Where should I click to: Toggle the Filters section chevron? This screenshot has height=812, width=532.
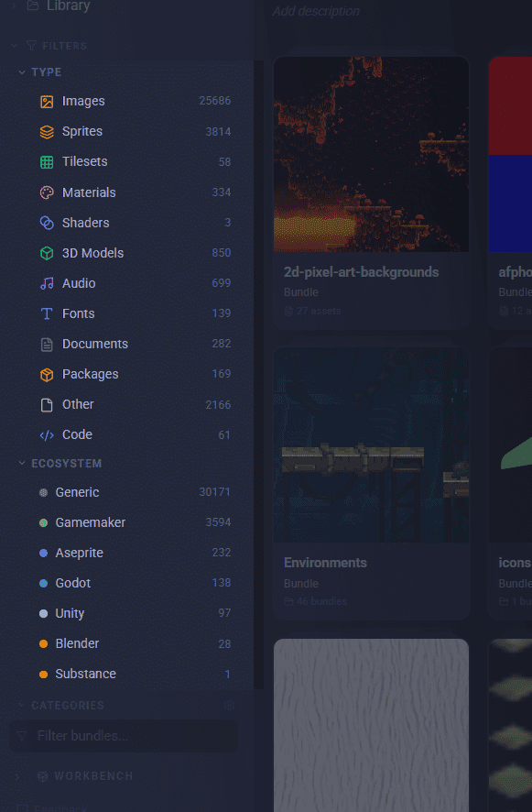(15, 46)
